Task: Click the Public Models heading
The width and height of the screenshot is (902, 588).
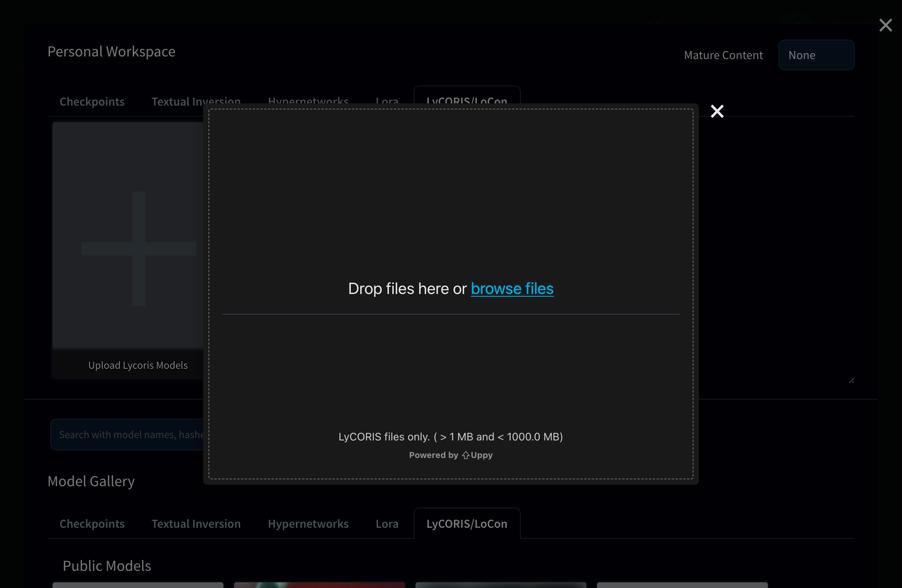Action: (x=107, y=566)
